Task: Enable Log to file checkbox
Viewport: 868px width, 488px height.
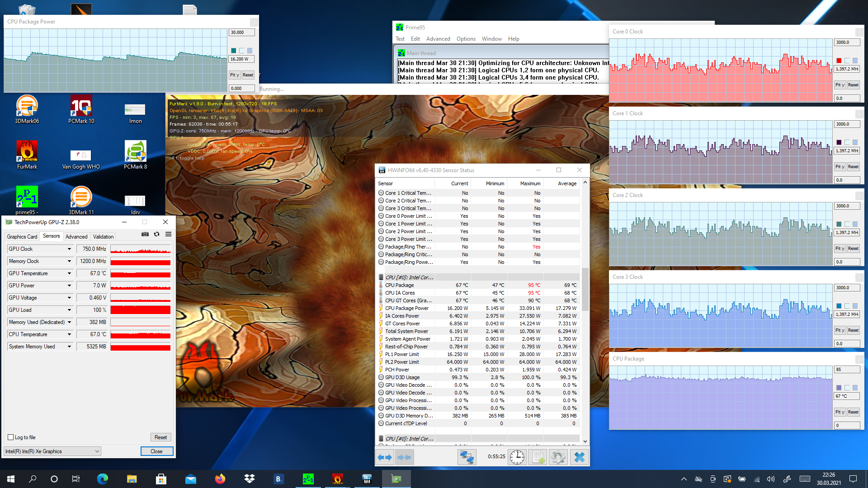Action: 11,437
